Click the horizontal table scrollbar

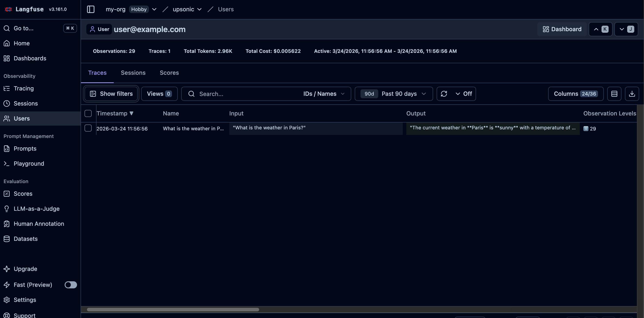pyautogui.click(x=173, y=310)
